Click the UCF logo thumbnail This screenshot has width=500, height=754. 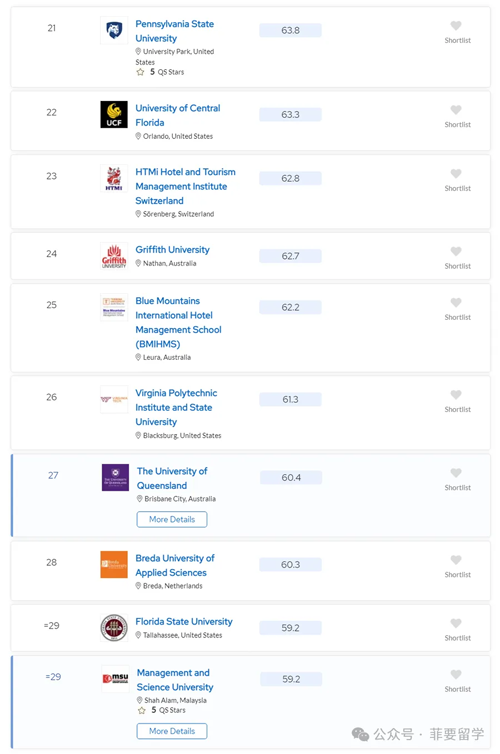click(114, 114)
